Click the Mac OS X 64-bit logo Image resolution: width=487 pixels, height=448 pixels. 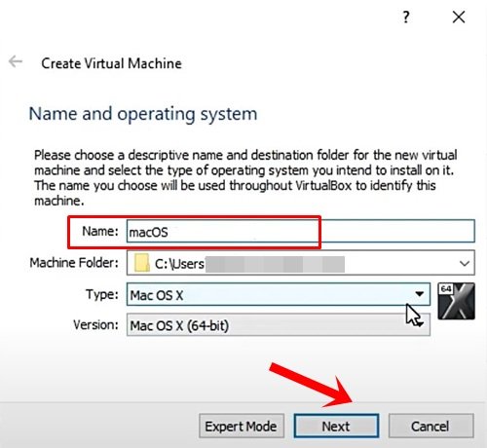coord(456,301)
